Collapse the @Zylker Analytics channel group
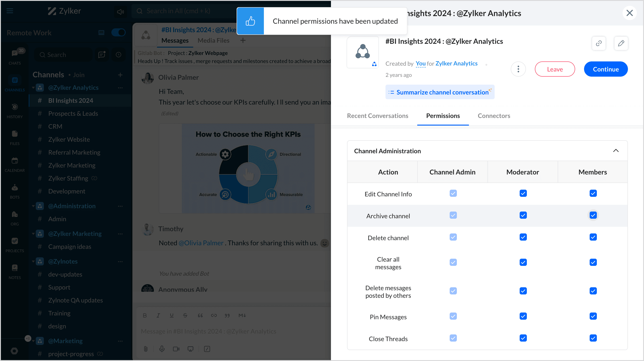Image resolution: width=644 pixels, height=361 pixels. click(x=33, y=88)
